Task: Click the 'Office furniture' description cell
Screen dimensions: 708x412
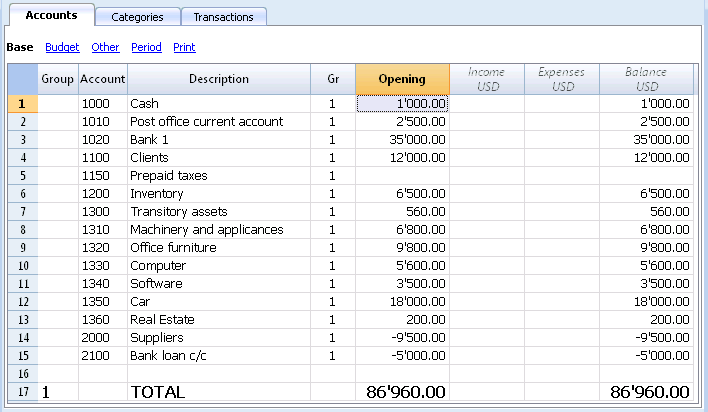Action: [x=219, y=248]
